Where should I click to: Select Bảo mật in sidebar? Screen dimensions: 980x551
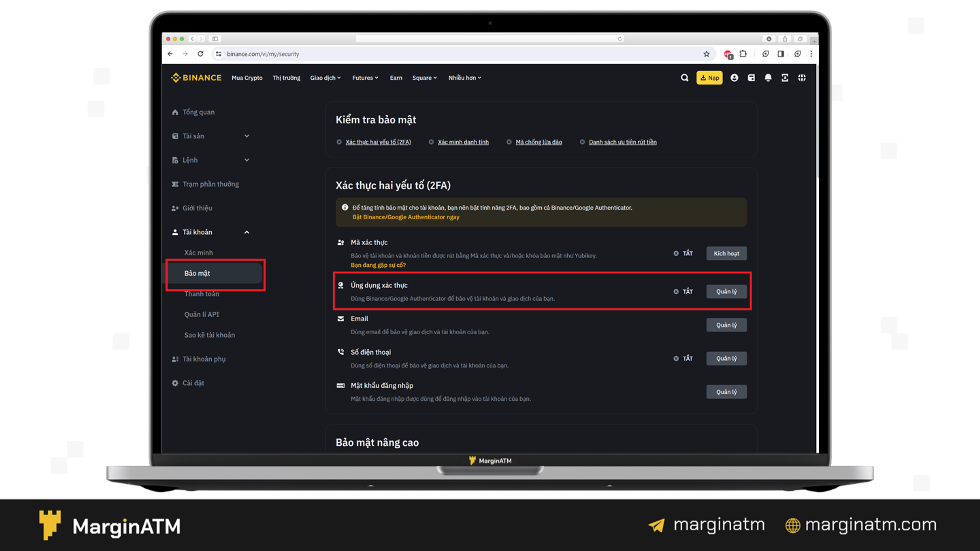[215, 273]
